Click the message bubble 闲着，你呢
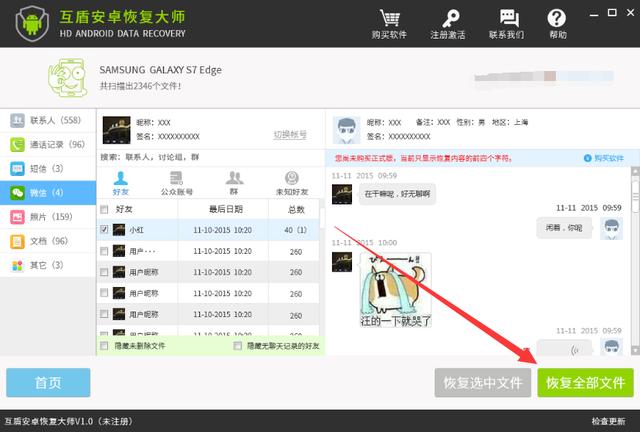Screen dimensions: 640x432 coord(564,228)
